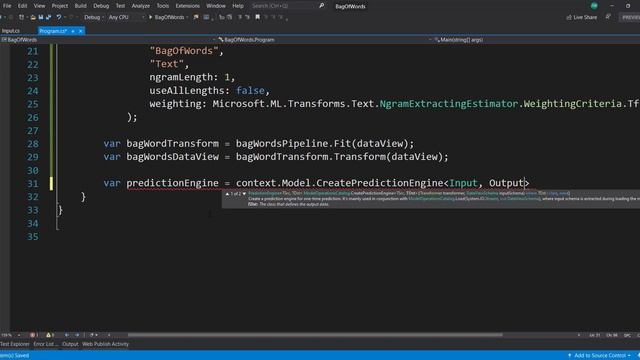Start debugging with BagOfWords play button
Viewport: 640px width, 360px height.
point(167,17)
